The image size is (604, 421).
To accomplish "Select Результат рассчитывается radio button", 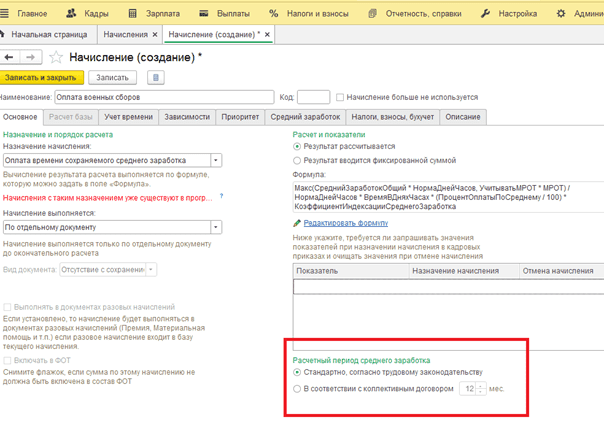I will pos(297,146).
